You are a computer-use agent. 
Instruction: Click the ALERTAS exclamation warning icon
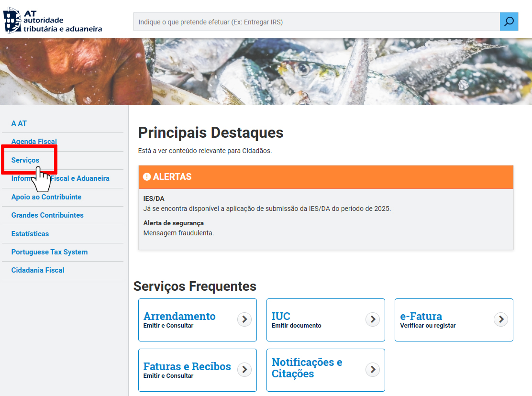point(147,177)
